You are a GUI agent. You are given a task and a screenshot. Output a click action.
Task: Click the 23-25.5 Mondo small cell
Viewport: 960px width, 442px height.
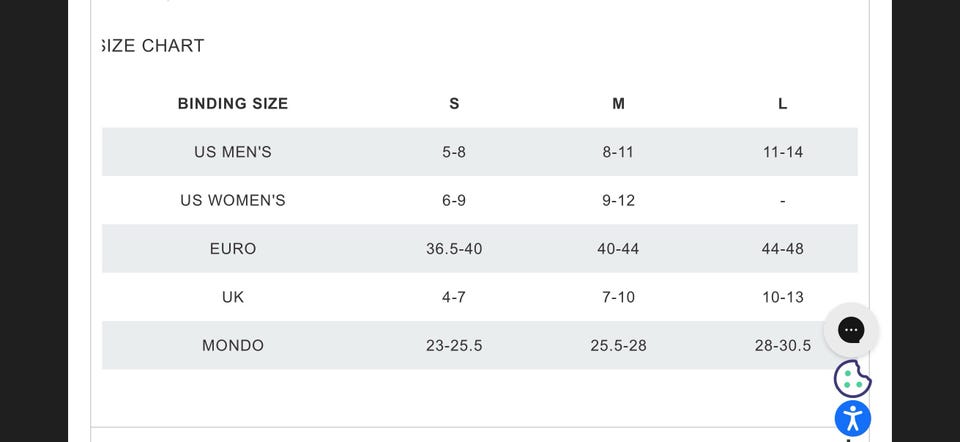point(454,346)
